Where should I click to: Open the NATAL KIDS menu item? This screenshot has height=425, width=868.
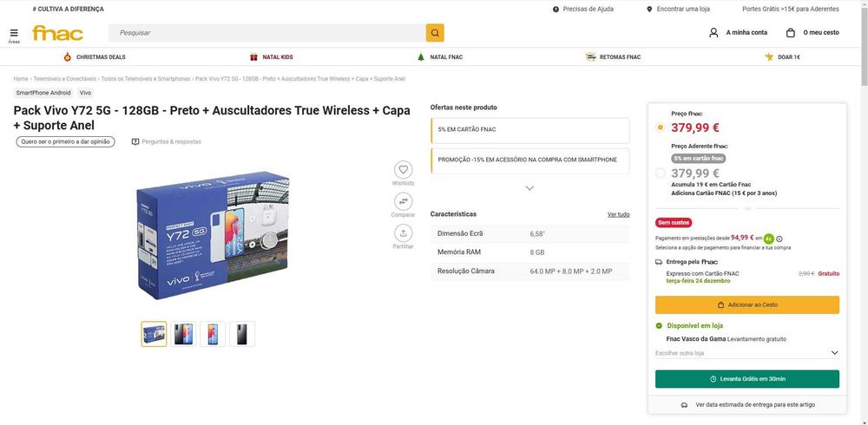(278, 57)
